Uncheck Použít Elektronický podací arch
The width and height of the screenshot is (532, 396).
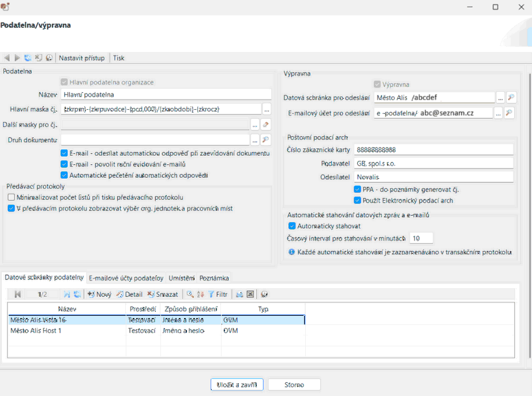coord(358,200)
